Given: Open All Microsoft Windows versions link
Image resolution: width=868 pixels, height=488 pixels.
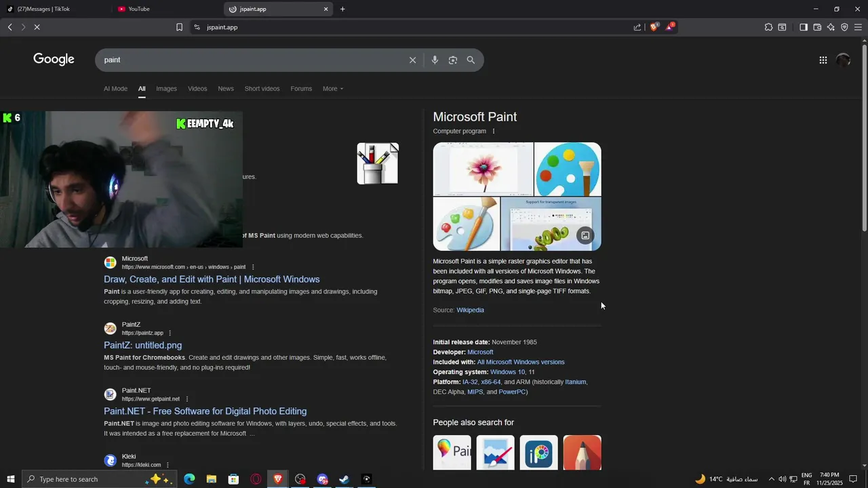Looking at the screenshot, I should click(x=521, y=362).
